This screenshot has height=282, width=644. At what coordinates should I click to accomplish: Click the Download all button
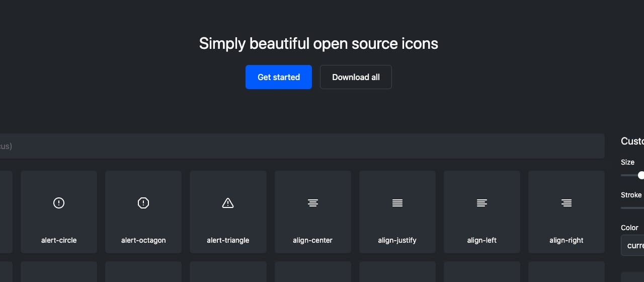[356, 77]
